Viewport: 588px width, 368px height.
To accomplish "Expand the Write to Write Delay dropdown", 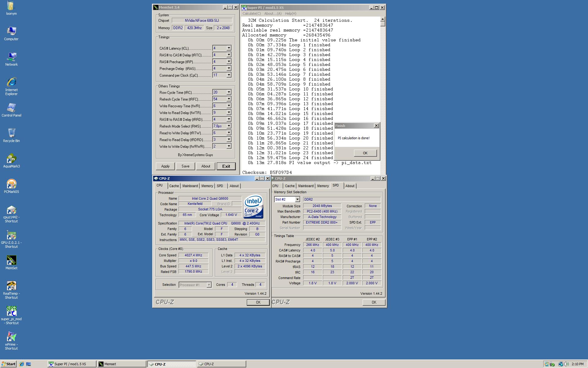I will click(x=229, y=146).
